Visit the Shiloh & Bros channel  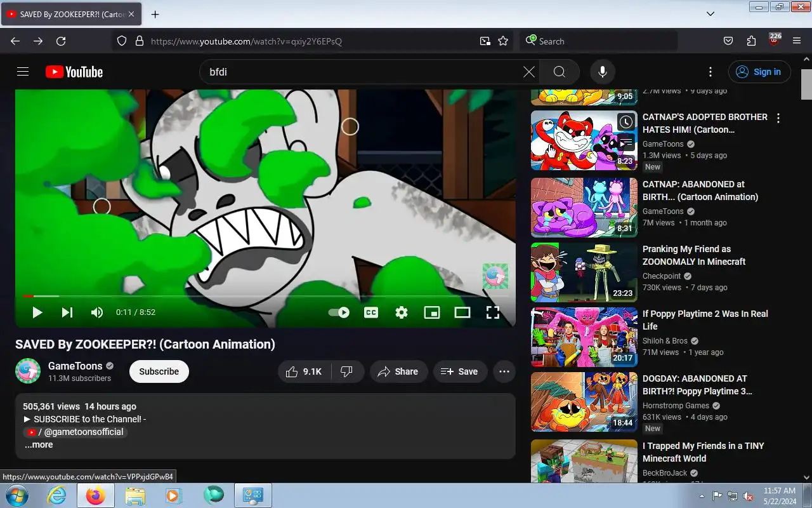point(665,341)
